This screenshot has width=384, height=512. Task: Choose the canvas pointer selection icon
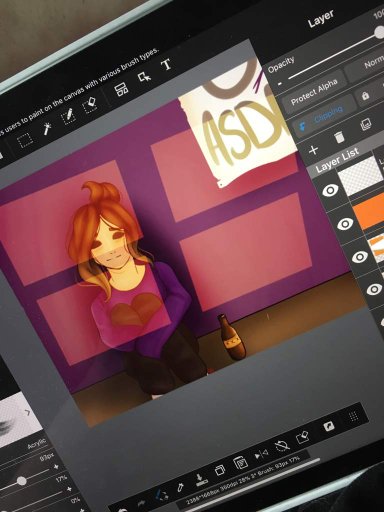tap(144, 77)
